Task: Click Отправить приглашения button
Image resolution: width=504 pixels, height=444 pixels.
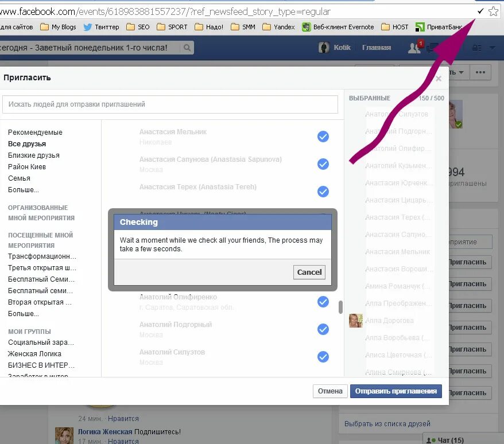Action: [x=396, y=391]
